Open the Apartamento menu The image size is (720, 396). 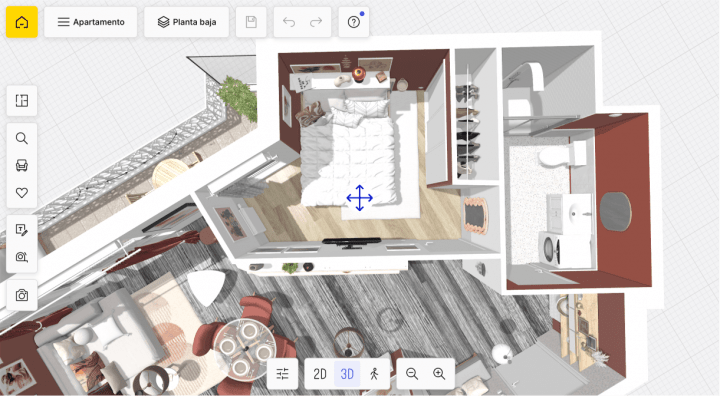(x=90, y=22)
